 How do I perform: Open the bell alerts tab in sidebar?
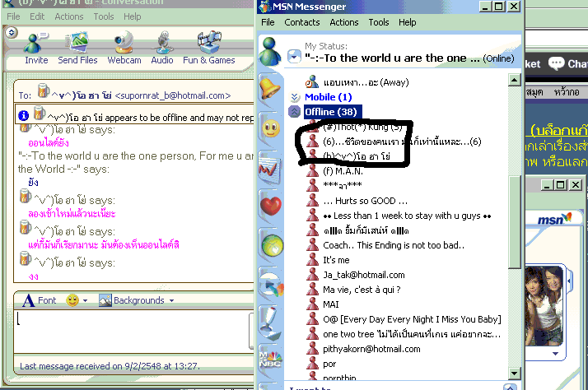tap(269, 88)
